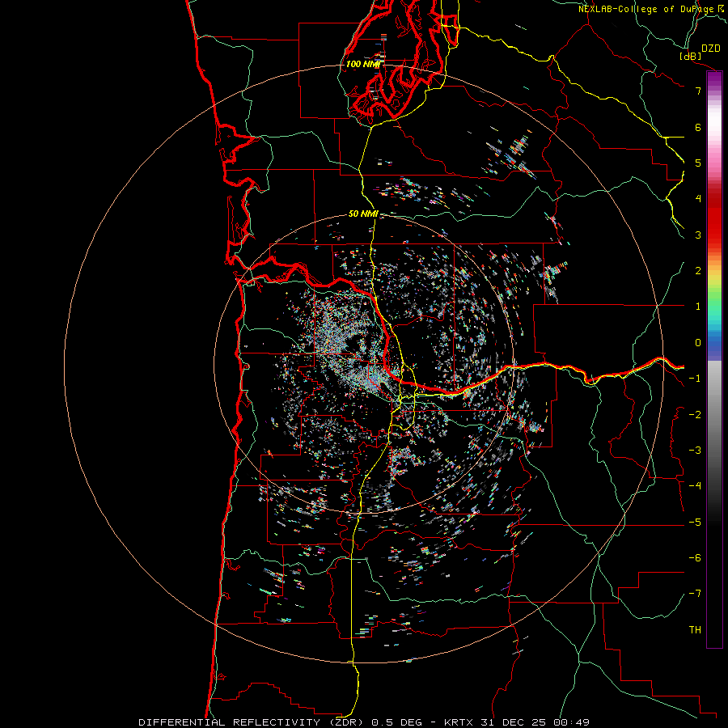Click the [dB] unit label
The image size is (728, 728).
tap(691, 56)
